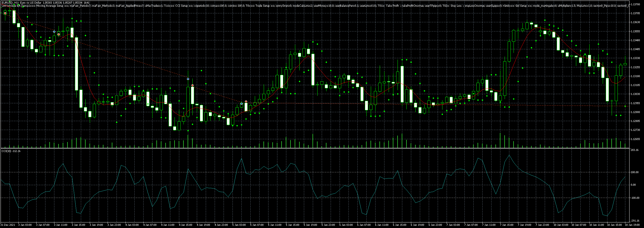Click the 6 Jan 23:00 time axis label
The width and height of the screenshot is (644, 228).
(435, 225)
